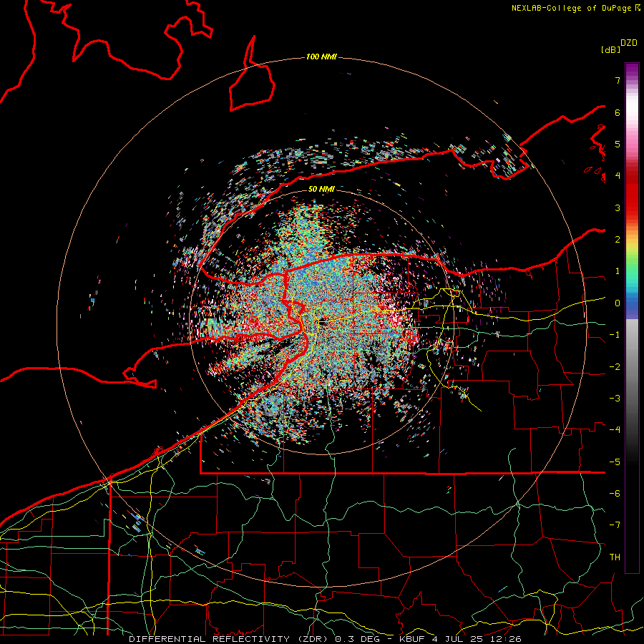Click the 3 tick label on color scale
The image size is (644, 644).
pos(618,208)
